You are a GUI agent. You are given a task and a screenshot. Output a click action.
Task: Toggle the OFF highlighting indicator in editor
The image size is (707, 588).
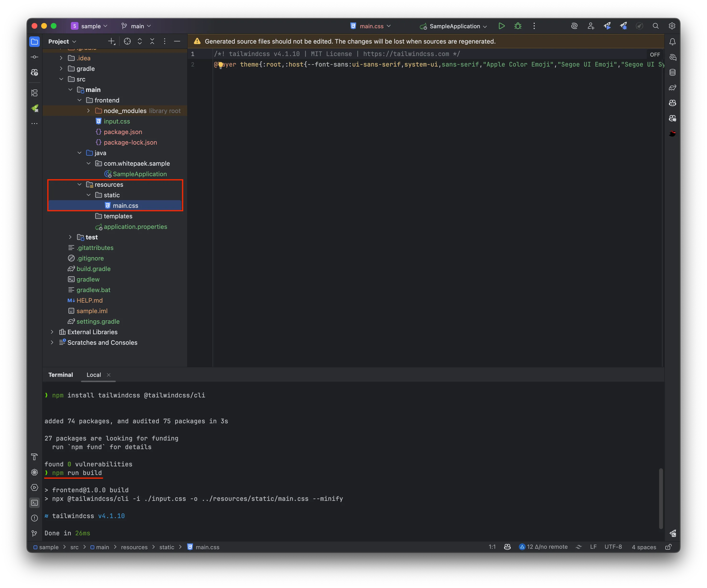655,55
